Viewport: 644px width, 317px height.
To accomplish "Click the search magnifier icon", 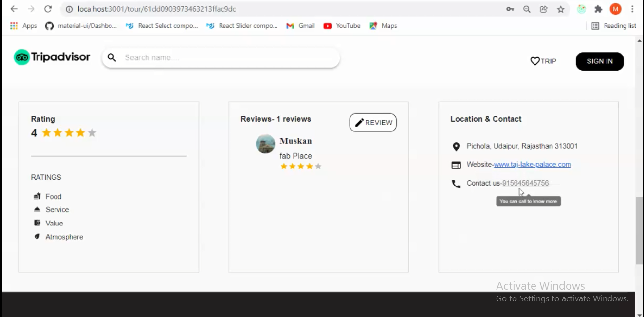I will point(111,57).
